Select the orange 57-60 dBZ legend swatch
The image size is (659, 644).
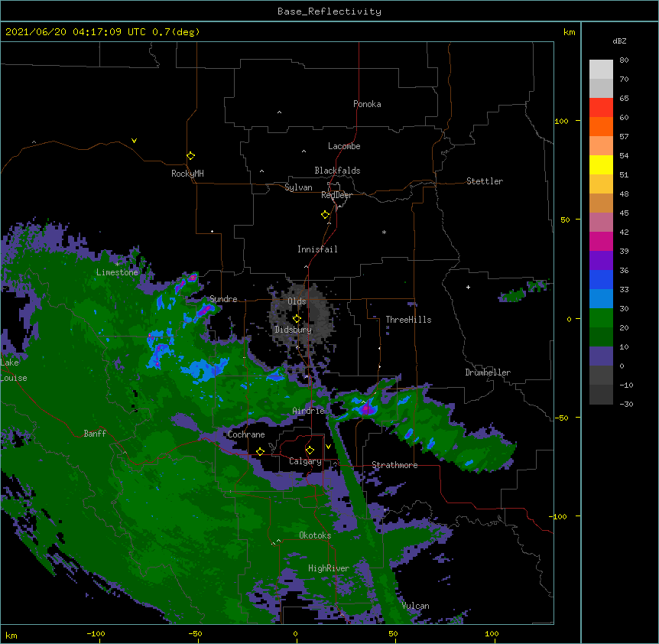[601, 126]
